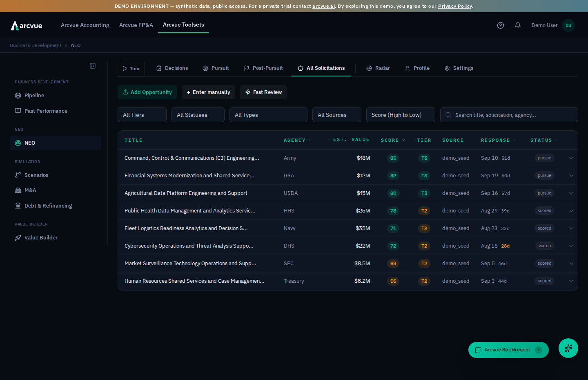The width and height of the screenshot is (588, 380).
Task: Open Debt & Refinancing page
Action: click(55, 206)
